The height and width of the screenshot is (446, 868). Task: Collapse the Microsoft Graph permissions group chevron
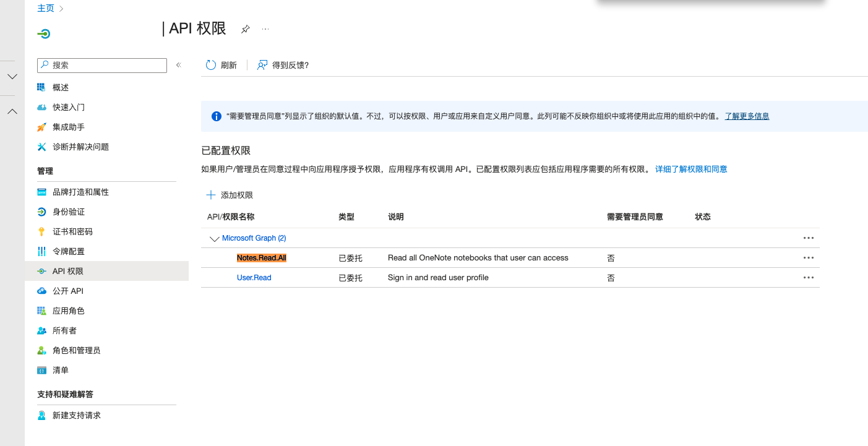click(215, 238)
